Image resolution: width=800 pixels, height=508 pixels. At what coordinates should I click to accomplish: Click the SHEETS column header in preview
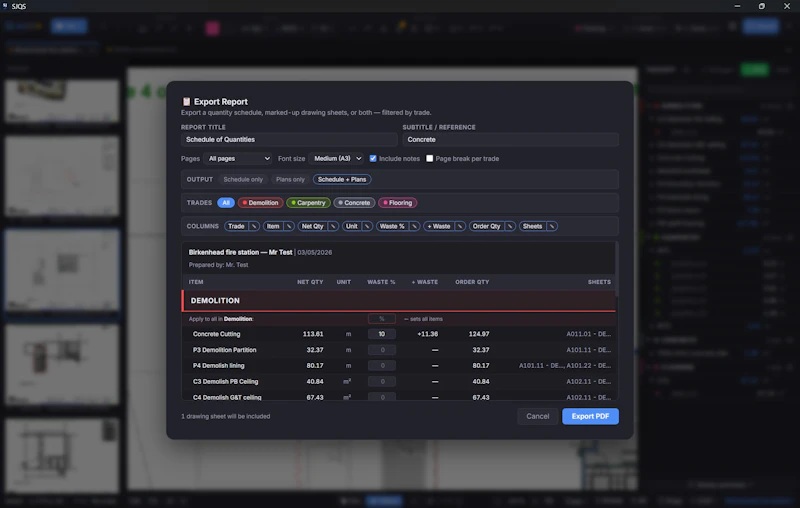[x=599, y=282]
